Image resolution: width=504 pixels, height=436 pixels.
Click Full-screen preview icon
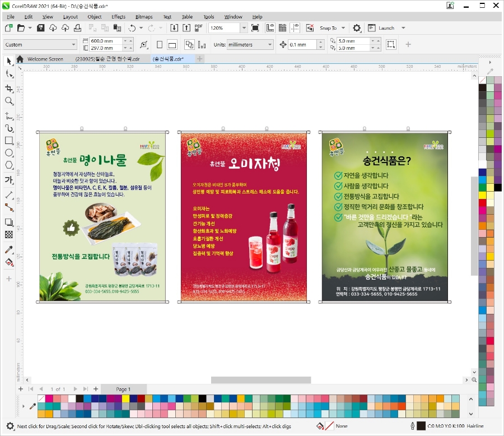click(x=255, y=28)
